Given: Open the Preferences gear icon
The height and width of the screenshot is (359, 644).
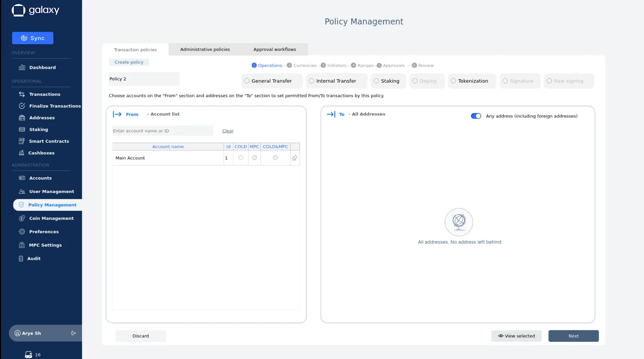Looking at the screenshot, I should pyautogui.click(x=22, y=232).
